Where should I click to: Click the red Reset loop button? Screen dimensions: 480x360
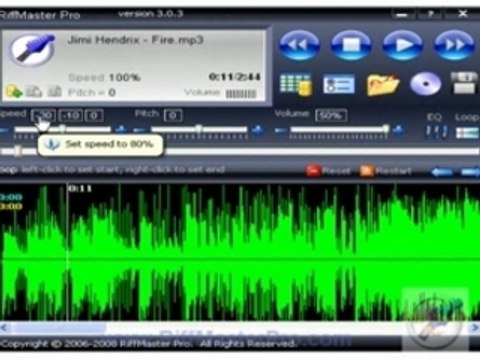(328, 171)
